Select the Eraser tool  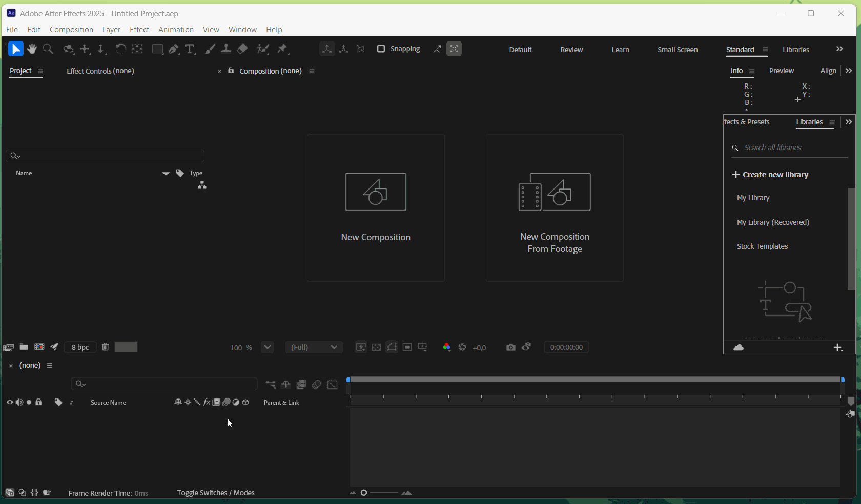coord(243,49)
